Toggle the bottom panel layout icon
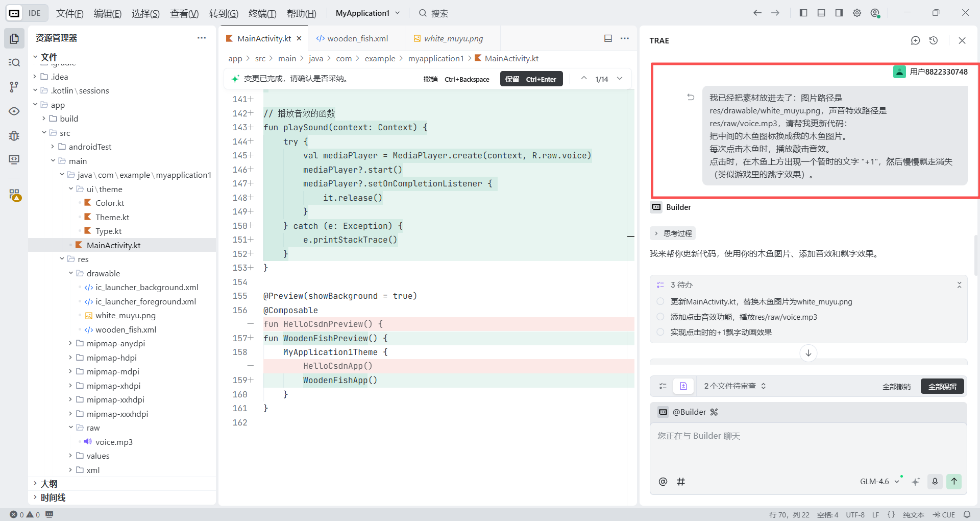 (x=821, y=13)
